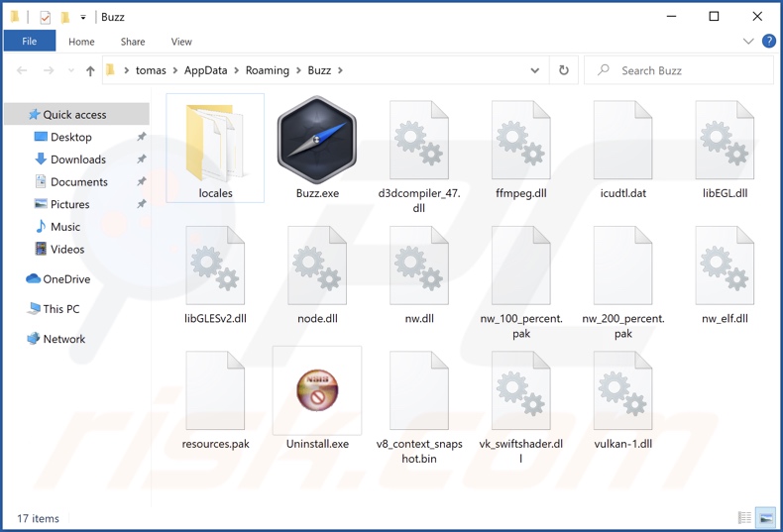Screen dimensions: 783x532
Task: Select the Uninstall.exe file icon
Action: tap(316, 390)
